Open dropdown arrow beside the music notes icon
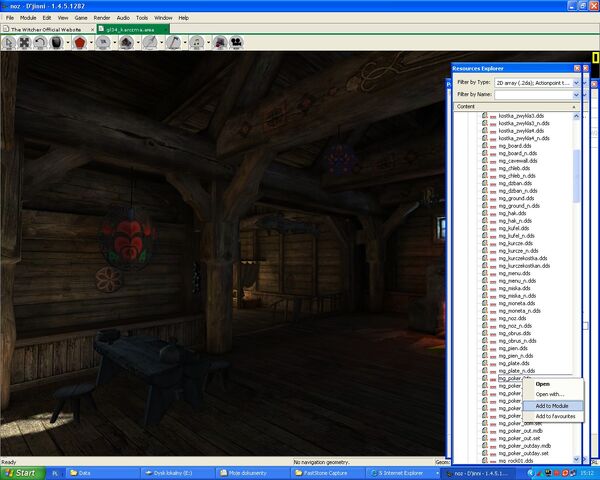Viewport: 600px width, 480px height. 209,43
